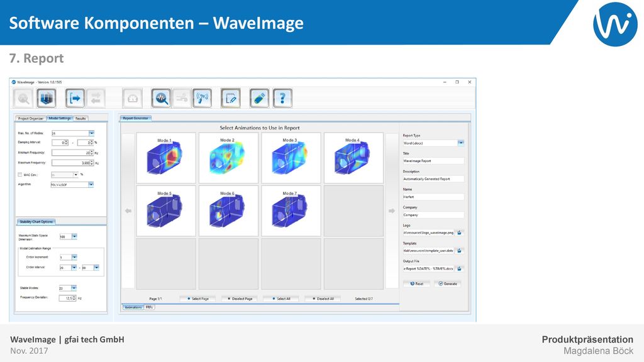The image size is (644, 362).
Task: Select the Mode 6 animation thumbnail
Action: tap(228, 211)
